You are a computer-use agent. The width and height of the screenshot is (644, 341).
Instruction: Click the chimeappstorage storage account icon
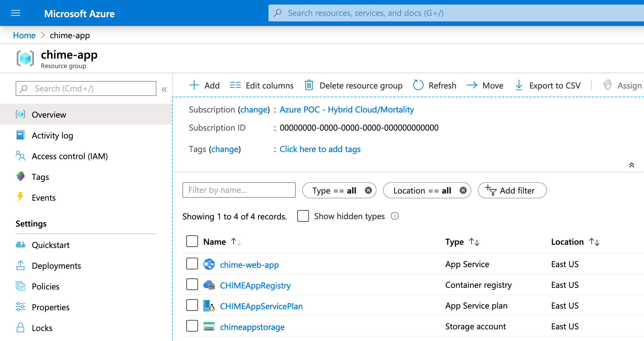[x=209, y=326]
